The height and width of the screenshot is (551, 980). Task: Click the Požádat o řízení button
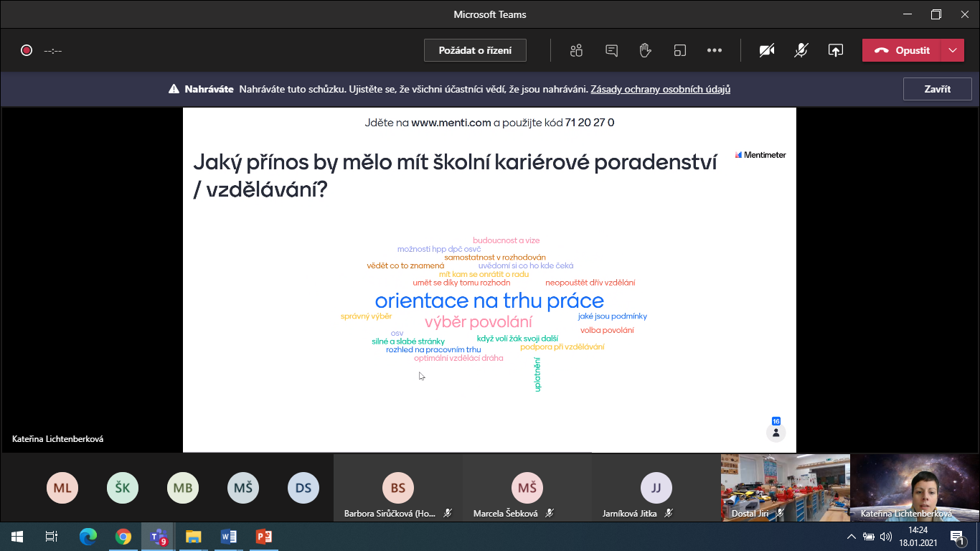coord(475,50)
